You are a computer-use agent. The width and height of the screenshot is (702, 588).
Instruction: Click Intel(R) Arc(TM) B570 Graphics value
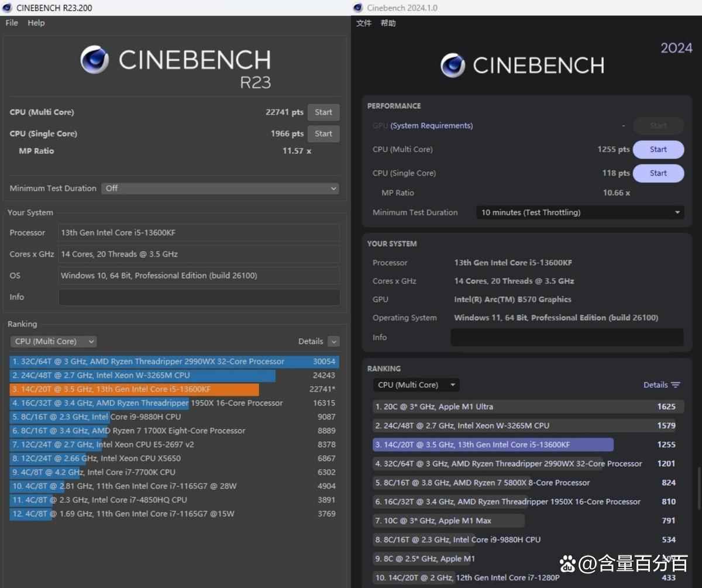tap(512, 300)
